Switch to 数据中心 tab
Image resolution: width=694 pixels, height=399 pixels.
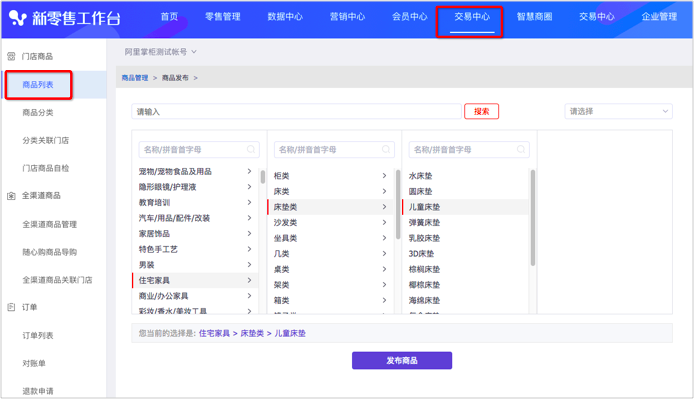coord(285,17)
